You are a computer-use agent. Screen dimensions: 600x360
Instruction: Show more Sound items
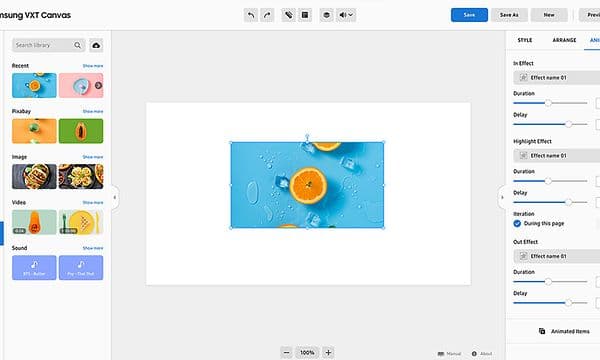[93, 248]
